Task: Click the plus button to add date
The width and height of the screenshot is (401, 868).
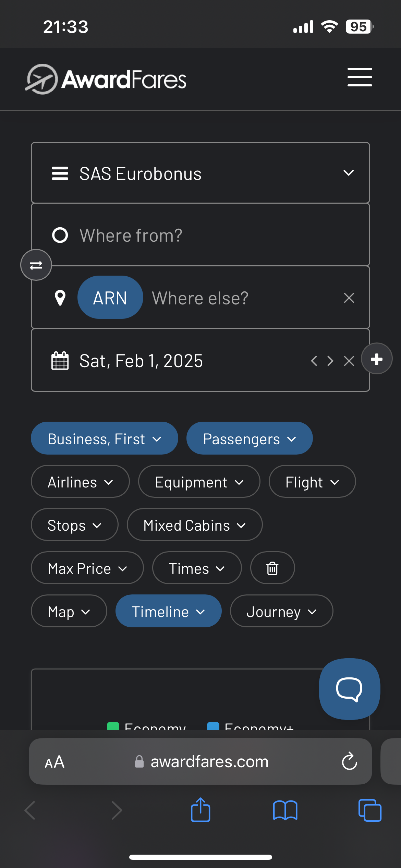Action: pyautogui.click(x=377, y=359)
